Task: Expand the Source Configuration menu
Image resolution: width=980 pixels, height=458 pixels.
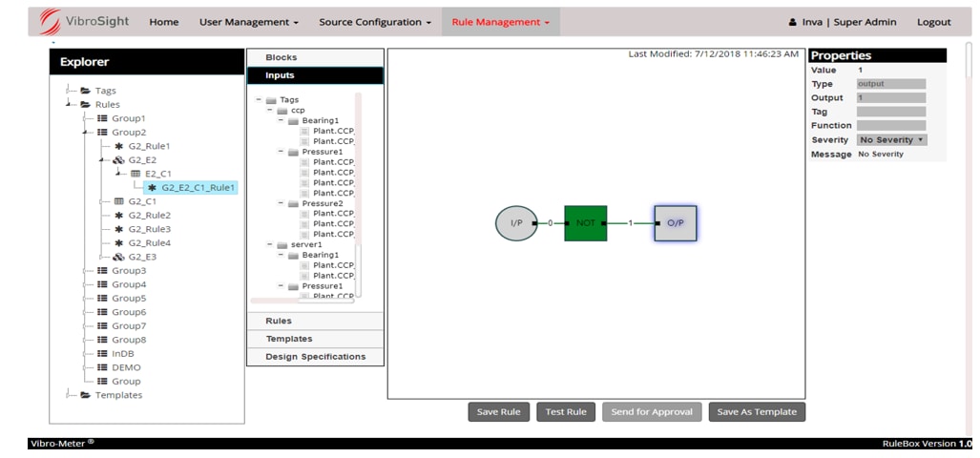Action: coord(374,22)
